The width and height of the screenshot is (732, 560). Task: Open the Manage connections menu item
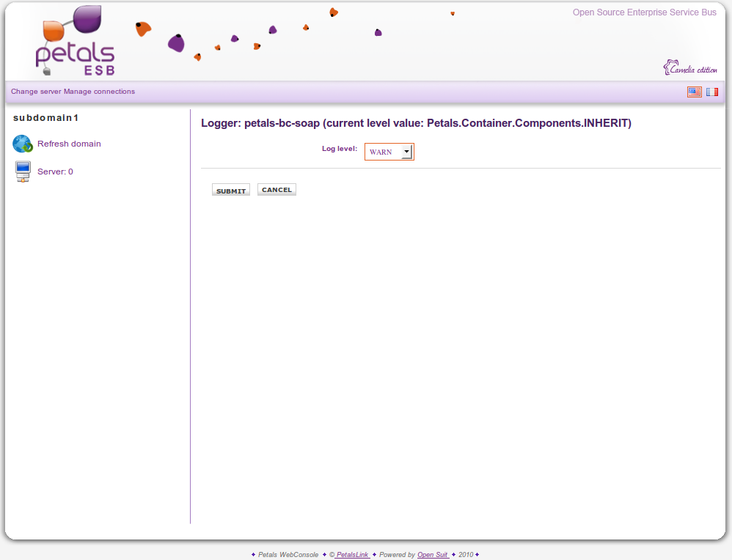tap(100, 92)
